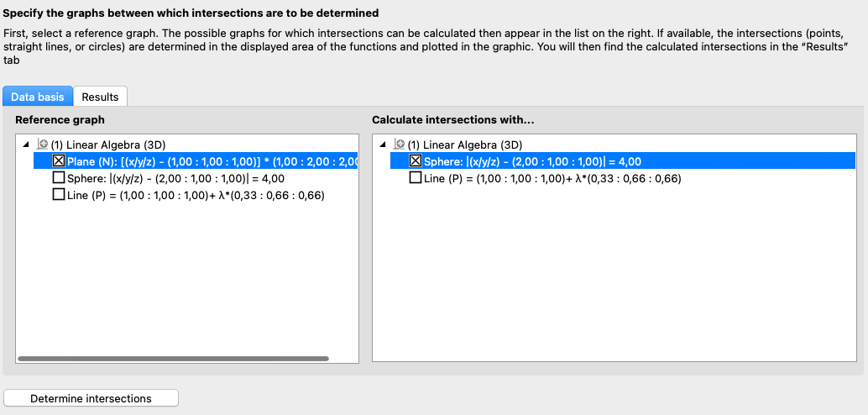Image resolution: width=868 pixels, height=415 pixels.
Task: Check the Line (P) checkbox in Calculate intersections list
Action: pyautogui.click(x=415, y=178)
